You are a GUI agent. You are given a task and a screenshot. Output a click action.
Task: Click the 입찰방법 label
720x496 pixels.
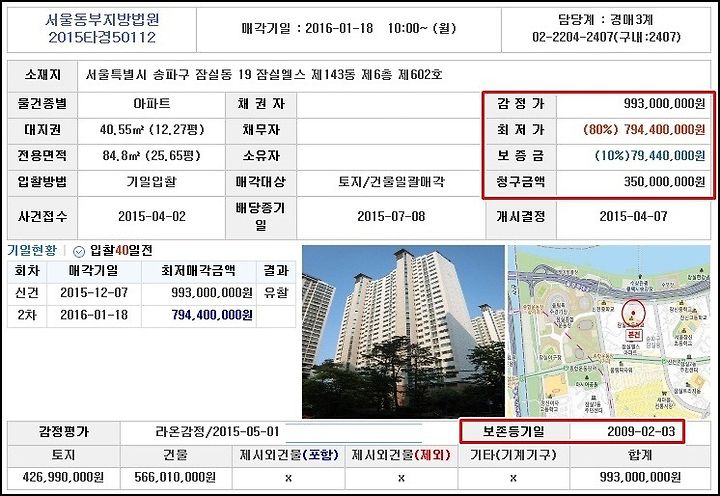[42, 182]
